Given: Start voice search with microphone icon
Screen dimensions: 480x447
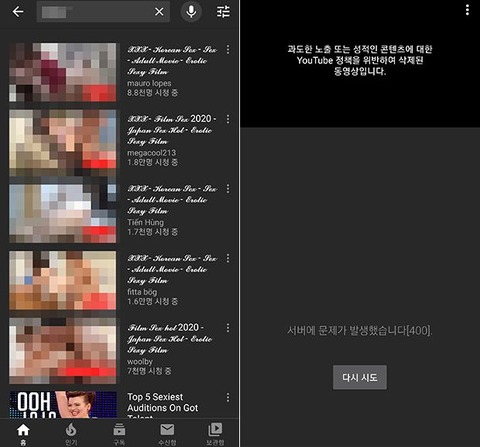Looking at the screenshot, I should pos(191,12).
